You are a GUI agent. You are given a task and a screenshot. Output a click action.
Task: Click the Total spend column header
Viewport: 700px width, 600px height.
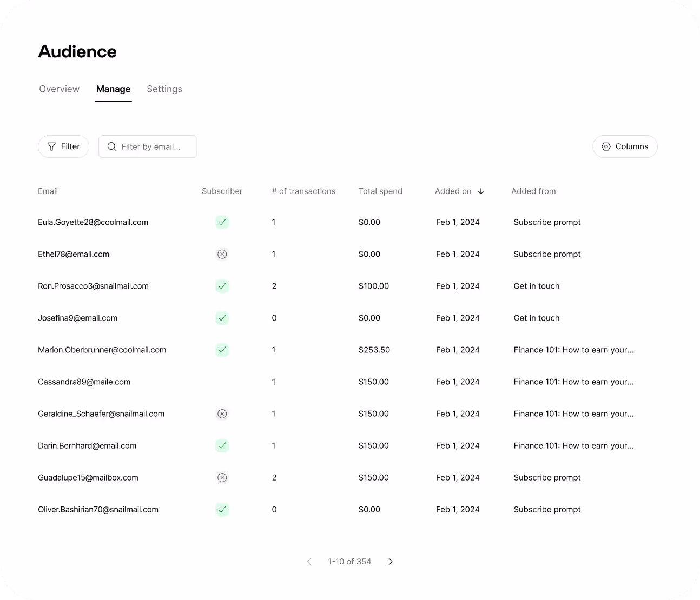380,191
